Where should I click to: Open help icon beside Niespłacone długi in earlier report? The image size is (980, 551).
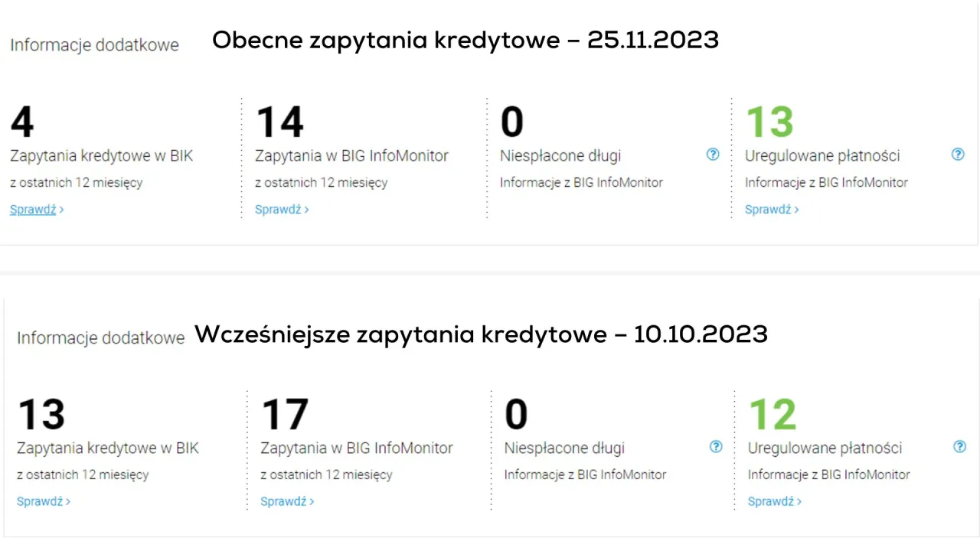click(716, 446)
